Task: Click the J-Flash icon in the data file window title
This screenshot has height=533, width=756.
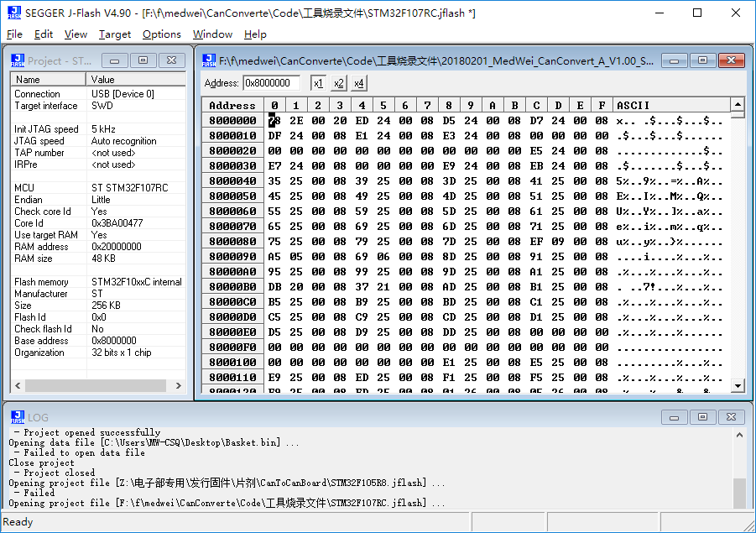Action: [208, 60]
